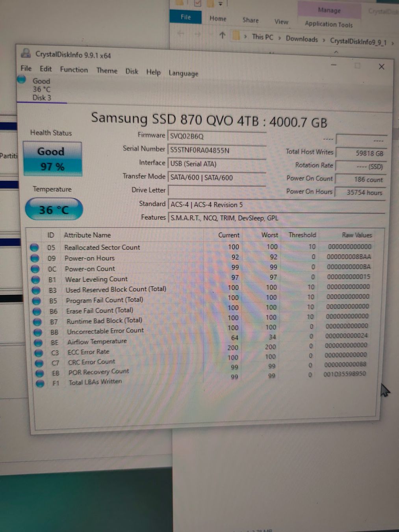399x532 pixels.
Task: Click the Serial Number field
Action: click(x=217, y=150)
